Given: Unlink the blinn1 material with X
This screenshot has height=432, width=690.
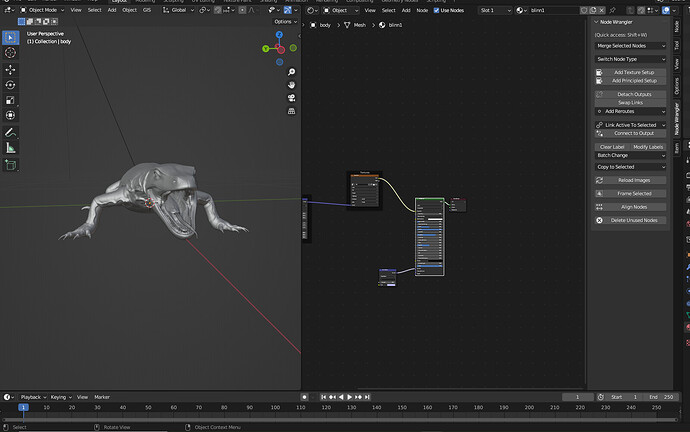Looking at the screenshot, I should (602, 10).
